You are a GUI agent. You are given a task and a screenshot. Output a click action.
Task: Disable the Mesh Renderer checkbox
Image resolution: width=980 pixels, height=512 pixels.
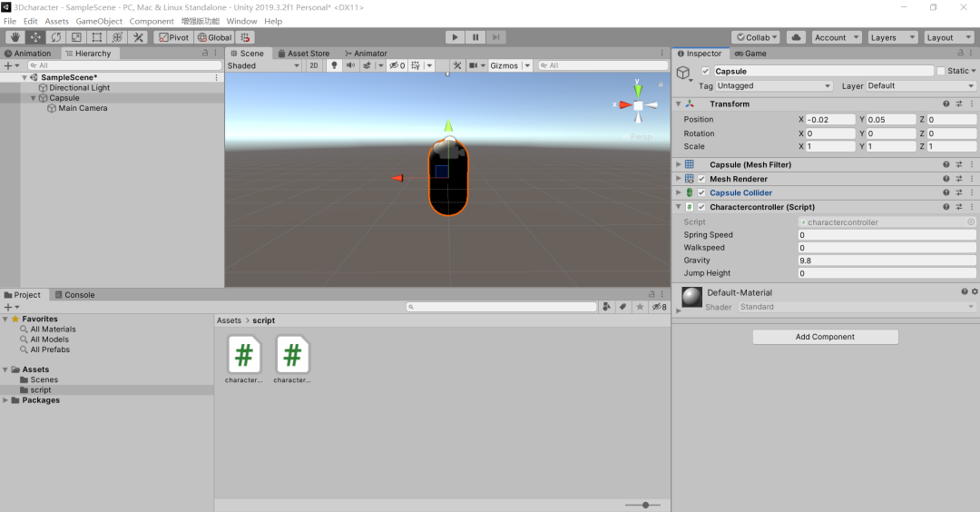click(701, 179)
